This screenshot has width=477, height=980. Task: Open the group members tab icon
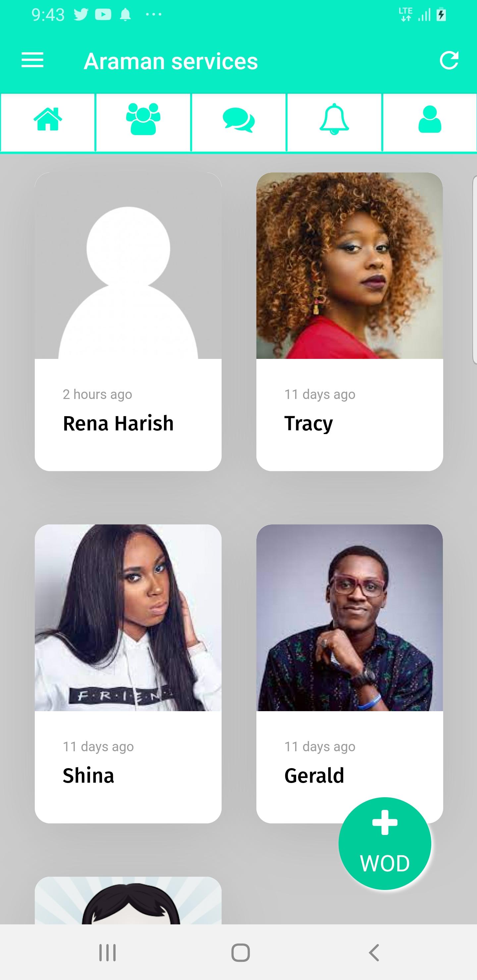(143, 119)
